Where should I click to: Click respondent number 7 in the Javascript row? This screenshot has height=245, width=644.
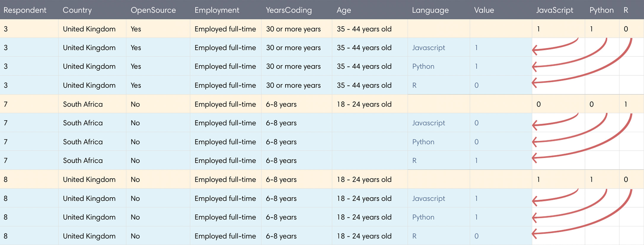click(x=6, y=123)
